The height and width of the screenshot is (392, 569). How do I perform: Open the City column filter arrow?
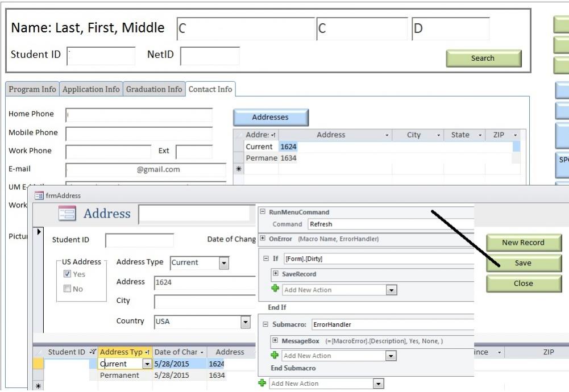[438, 135]
